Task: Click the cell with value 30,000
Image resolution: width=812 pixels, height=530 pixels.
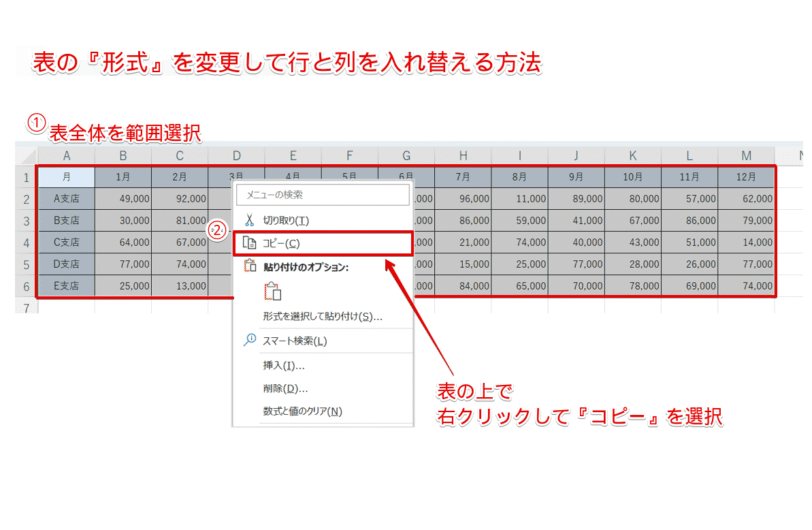Action: (x=123, y=220)
